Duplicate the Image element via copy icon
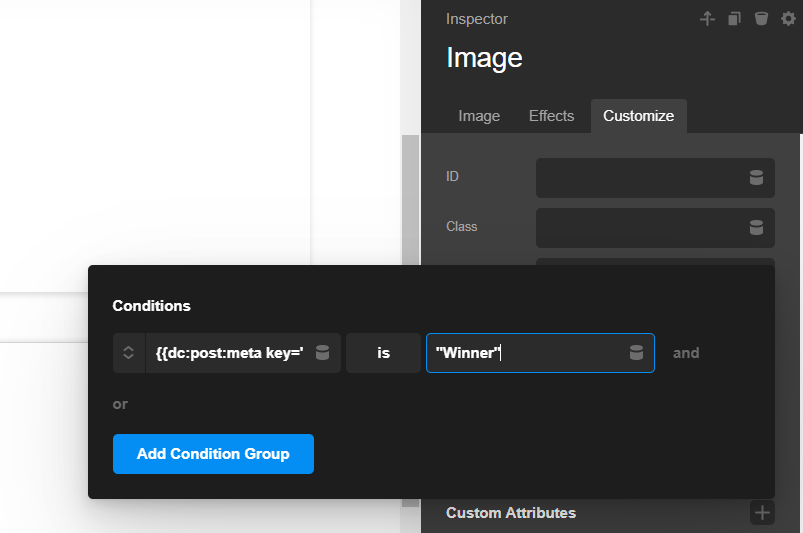Image resolution: width=803 pixels, height=533 pixels. pos(734,19)
